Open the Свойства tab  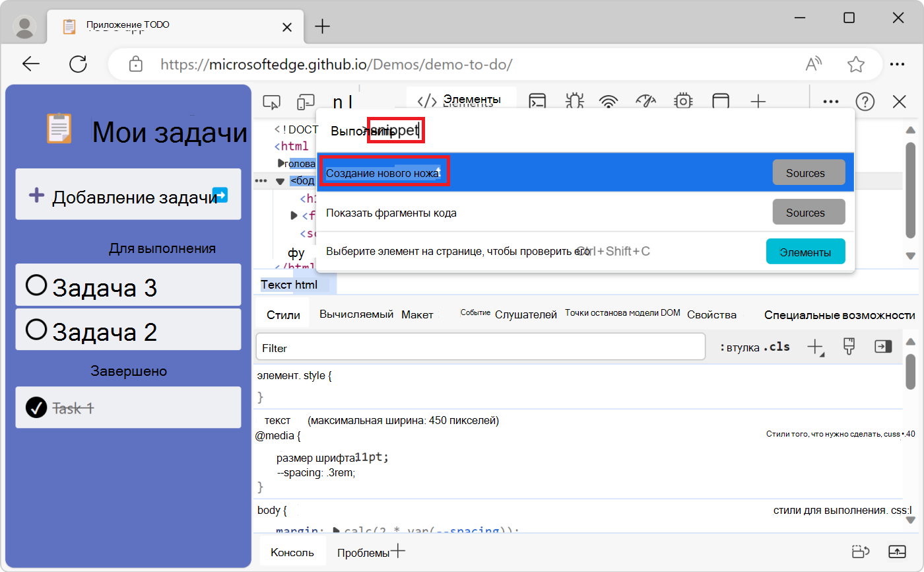coord(711,315)
